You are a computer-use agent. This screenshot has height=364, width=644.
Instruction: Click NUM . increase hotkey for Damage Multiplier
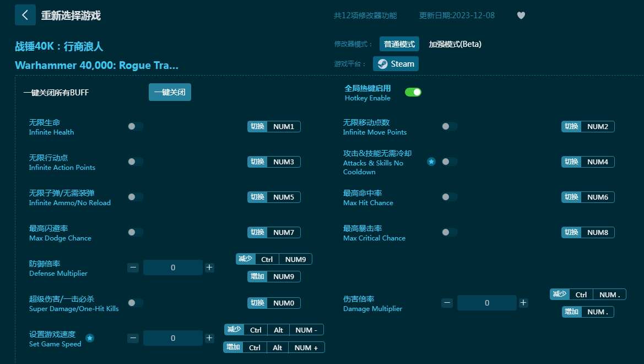[588, 312]
